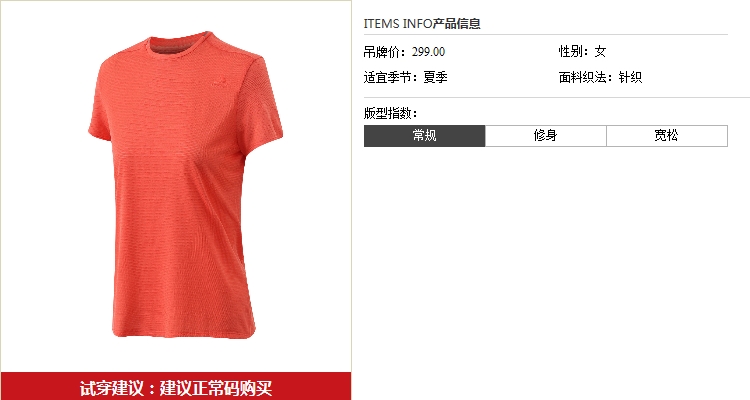This screenshot has height=400, width=750.
Task: Click the shirt's right sleeve
Action: tap(263, 109)
